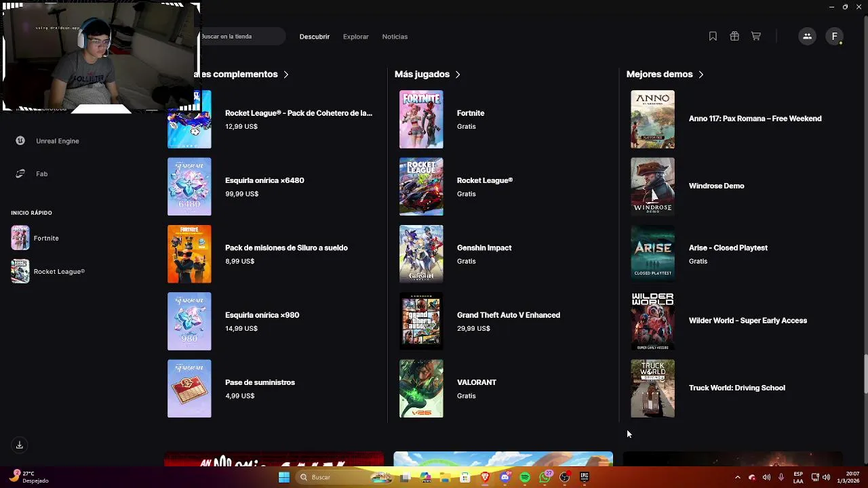This screenshot has height=488, width=868.
Task: Click Truck World cover thumbnail
Action: point(652,388)
